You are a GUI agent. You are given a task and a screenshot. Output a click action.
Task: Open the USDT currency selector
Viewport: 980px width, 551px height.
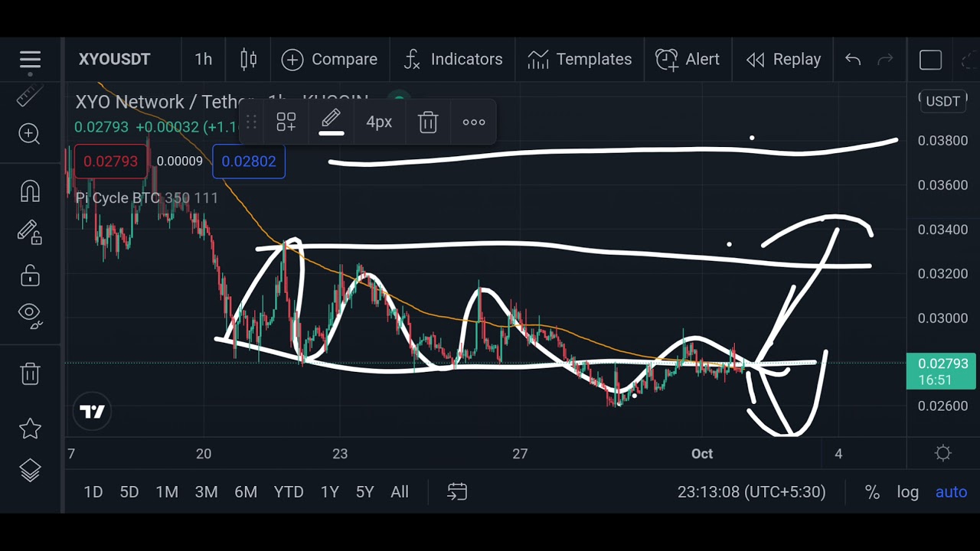(942, 102)
